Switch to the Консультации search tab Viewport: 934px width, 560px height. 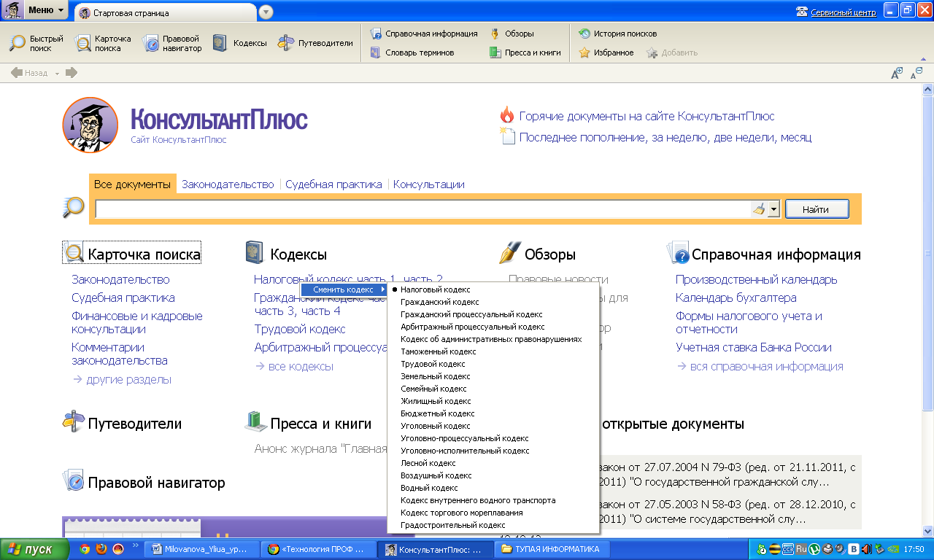point(428,184)
